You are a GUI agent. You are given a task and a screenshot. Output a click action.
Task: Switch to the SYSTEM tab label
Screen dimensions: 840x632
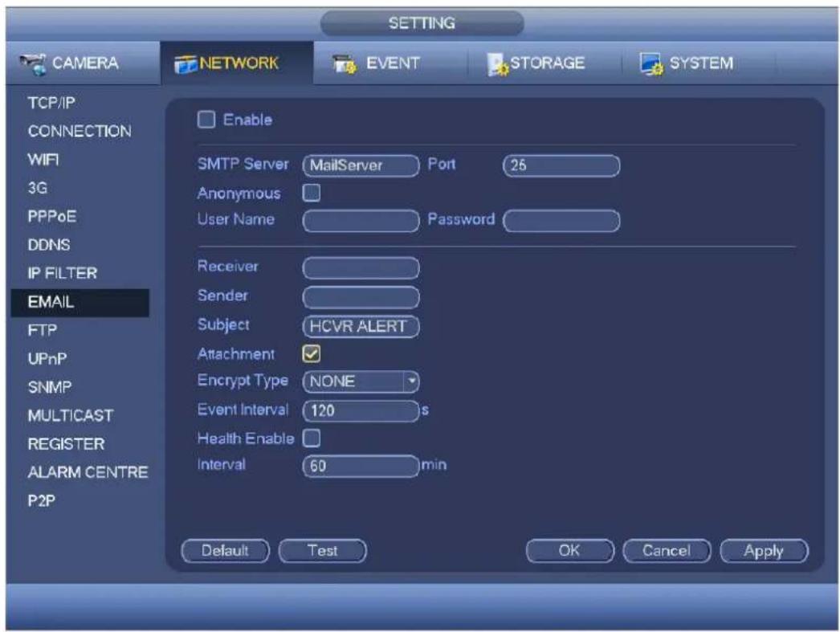(701, 63)
